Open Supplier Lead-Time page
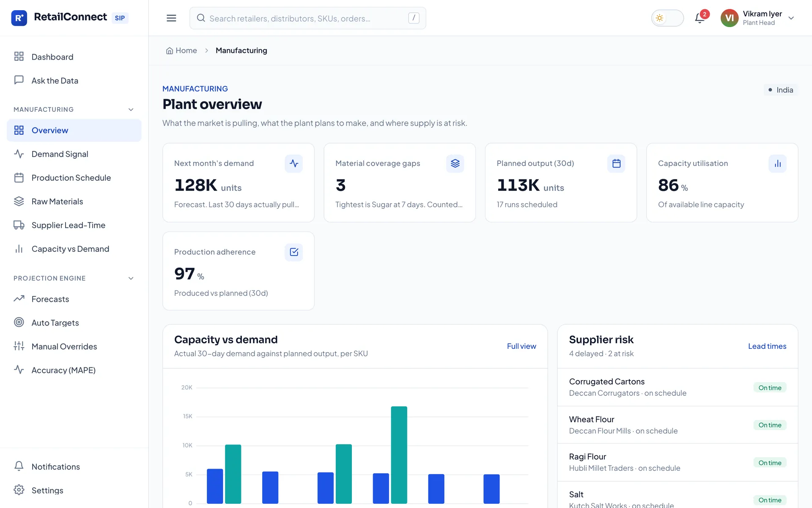The image size is (812, 508). 74,225
